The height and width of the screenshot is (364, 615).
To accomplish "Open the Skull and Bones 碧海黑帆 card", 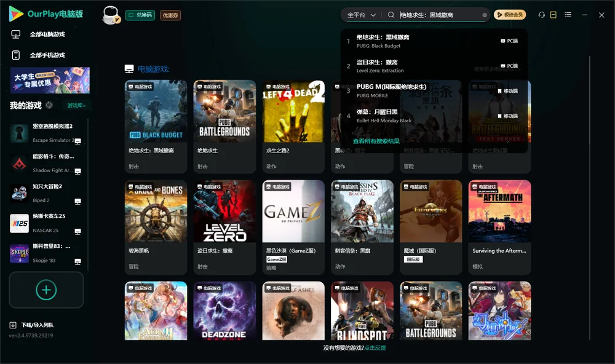I will [156, 227].
